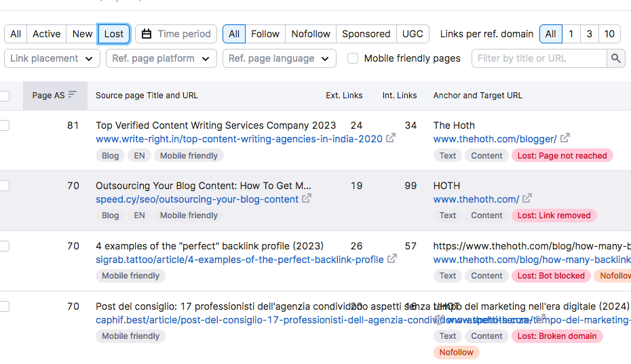Open www.thehoth.com/blogger/ target link

495,139
